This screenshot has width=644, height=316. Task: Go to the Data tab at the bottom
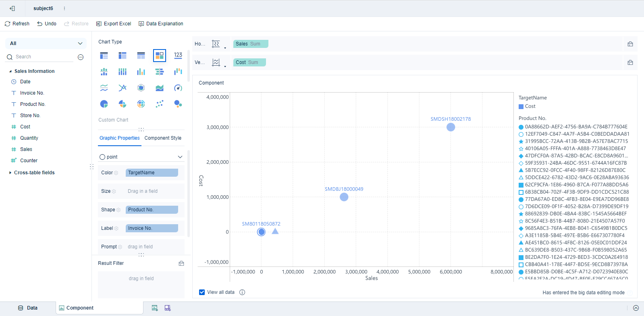[28, 308]
